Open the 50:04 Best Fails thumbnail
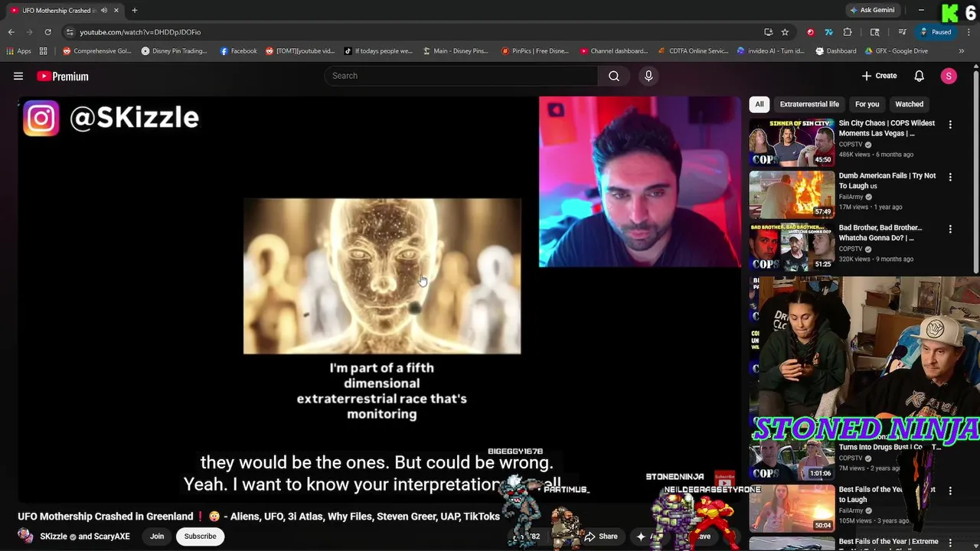 coord(792,508)
